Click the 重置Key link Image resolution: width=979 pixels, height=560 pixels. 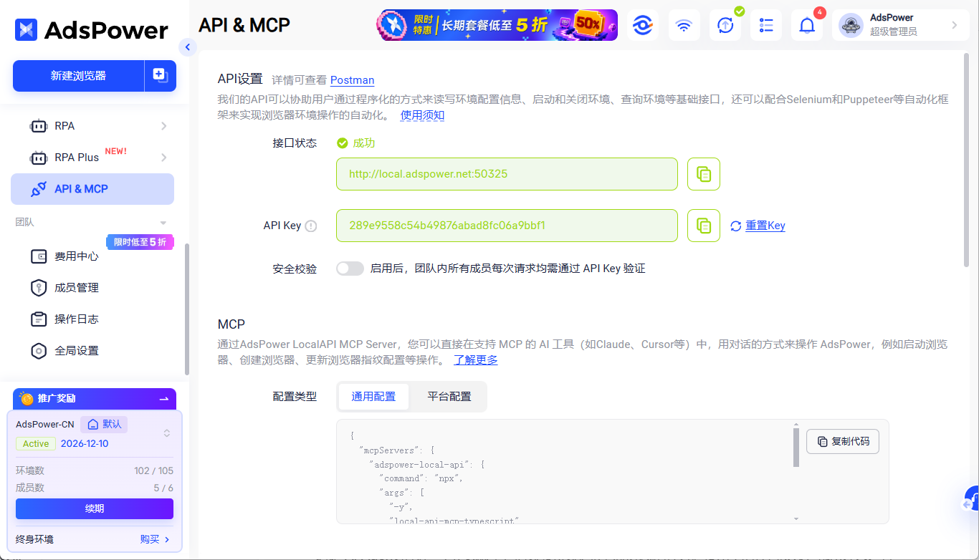pyautogui.click(x=765, y=226)
